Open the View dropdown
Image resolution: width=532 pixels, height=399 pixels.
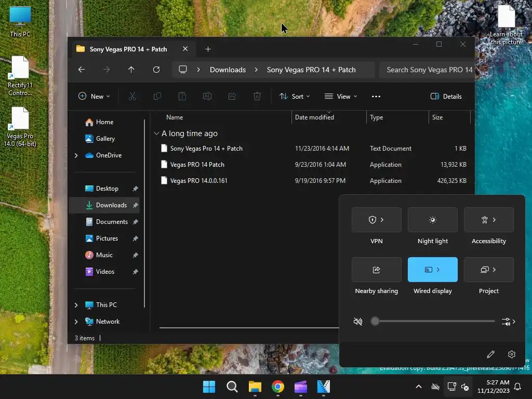[341, 96]
